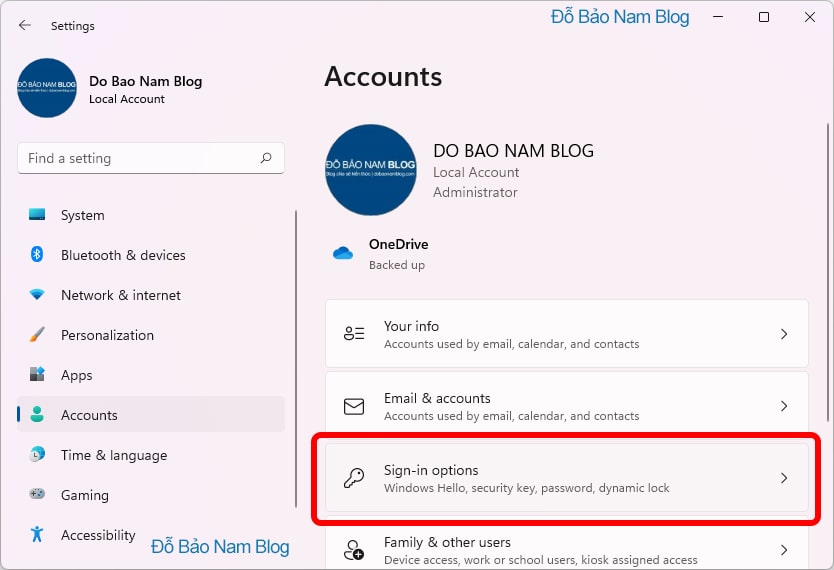Image resolution: width=834 pixels, height=570 pixels.
Task: Open Apps settings category
Action: (151, 375)
